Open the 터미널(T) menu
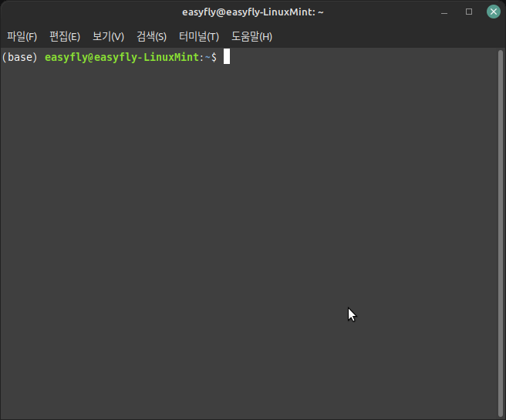The image size is (506, 420). [x=199, y=36]
